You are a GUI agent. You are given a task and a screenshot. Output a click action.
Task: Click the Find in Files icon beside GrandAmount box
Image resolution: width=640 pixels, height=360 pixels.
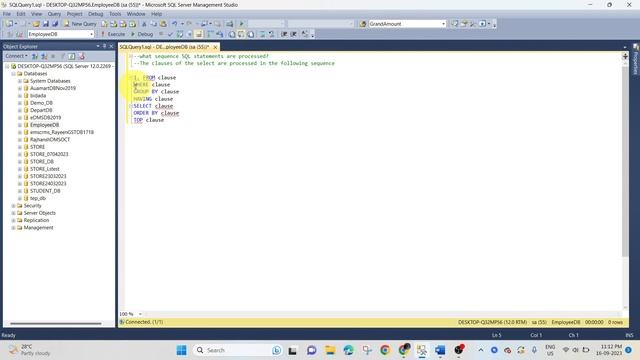(x=363, y=24)
